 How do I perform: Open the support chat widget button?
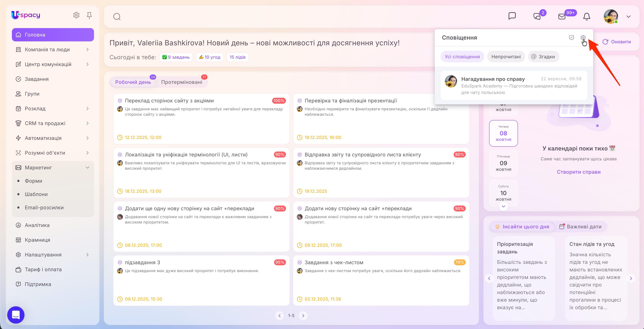point(16,315)
